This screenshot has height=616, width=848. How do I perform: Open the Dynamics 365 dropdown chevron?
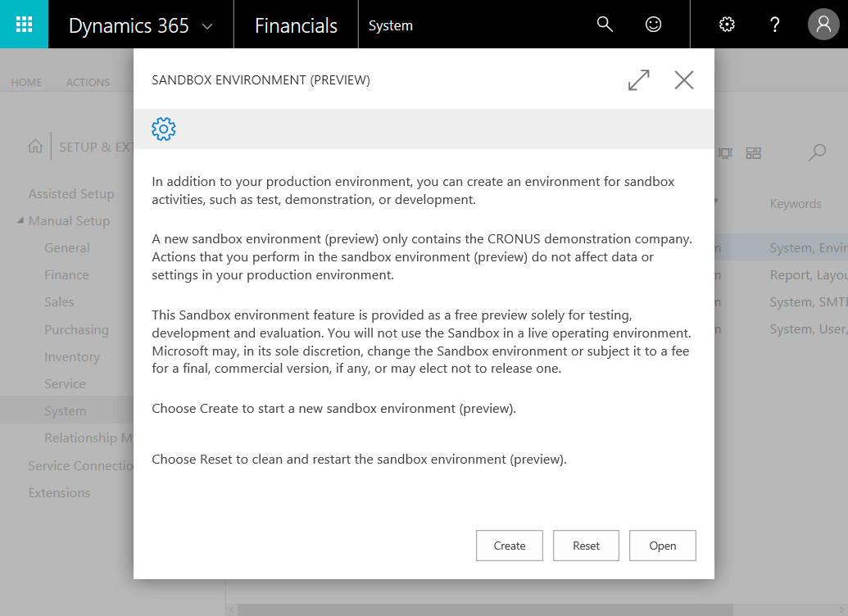(x=207, y=26)
